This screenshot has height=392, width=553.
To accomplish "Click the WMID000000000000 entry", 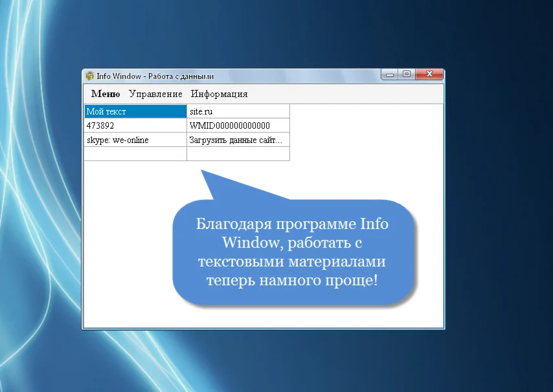I will pyautogui.click(x=238, y=125).
